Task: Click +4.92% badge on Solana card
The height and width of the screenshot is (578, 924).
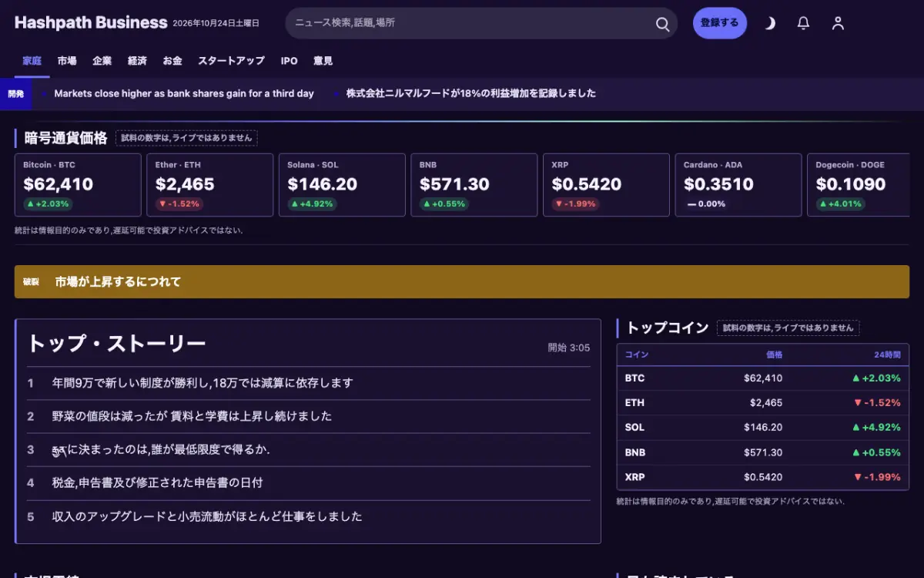Action: (313, 204)
